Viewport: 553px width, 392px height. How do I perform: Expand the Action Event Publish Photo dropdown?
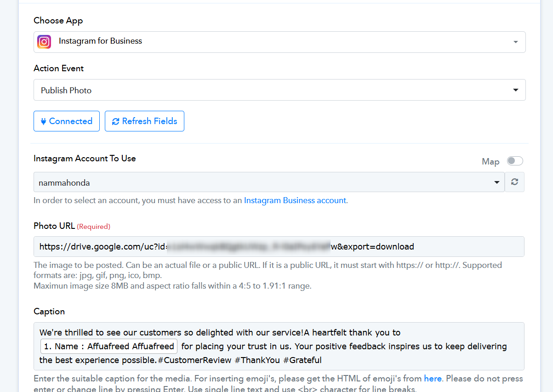point(279,90)
